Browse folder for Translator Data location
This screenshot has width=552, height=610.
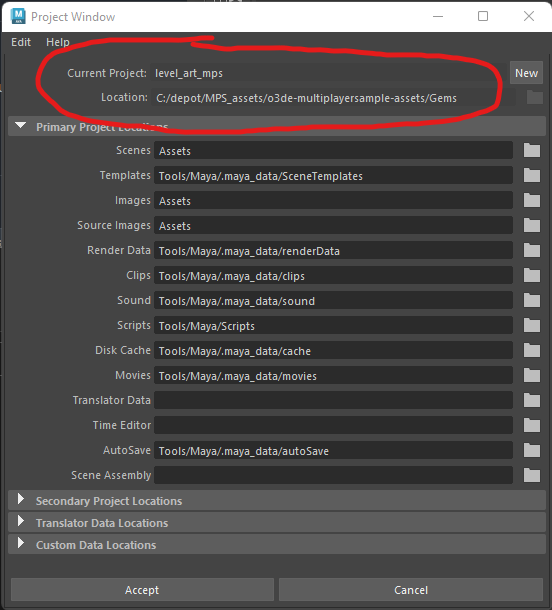tap(532, 400)
